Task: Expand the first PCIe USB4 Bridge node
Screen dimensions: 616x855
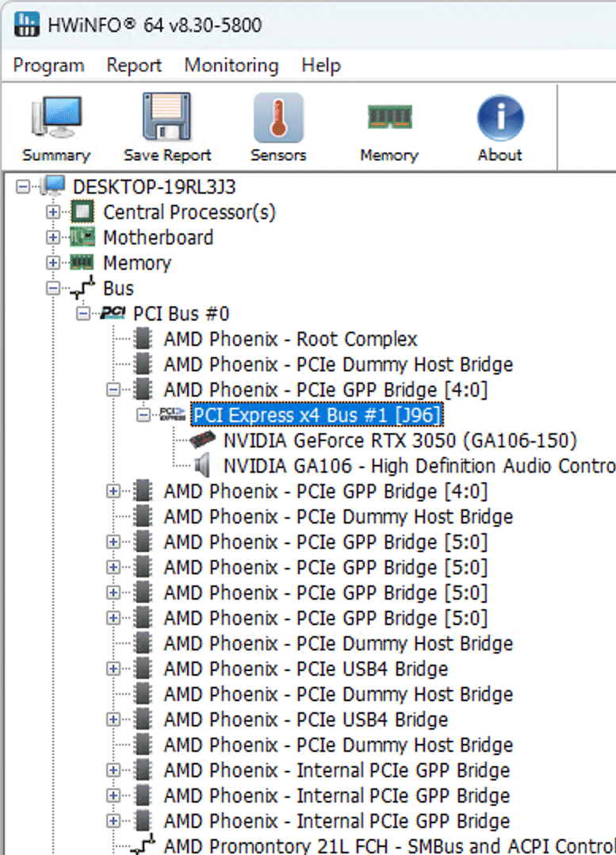Action: (113, 669)
